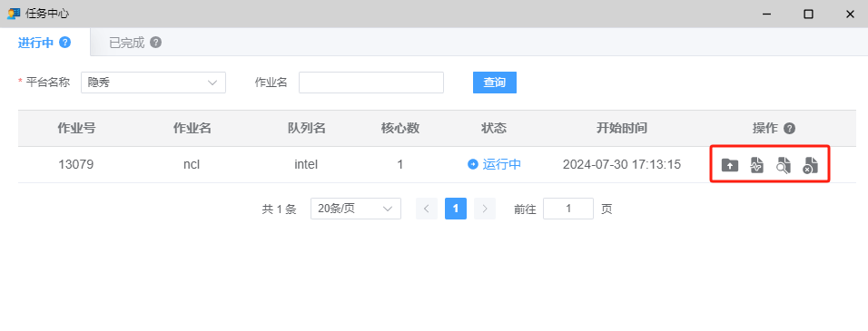868x331 pixels.
Task: Open the 平台名称 dropdown showing 隐秀
Action: (153, 83)
